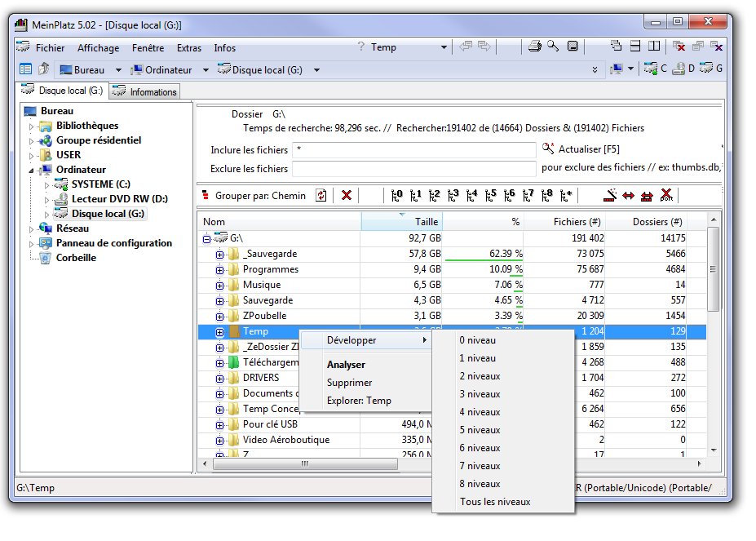Expand tree to level 6 icon
Screen dimensions: 756x541
click(509, 196)
